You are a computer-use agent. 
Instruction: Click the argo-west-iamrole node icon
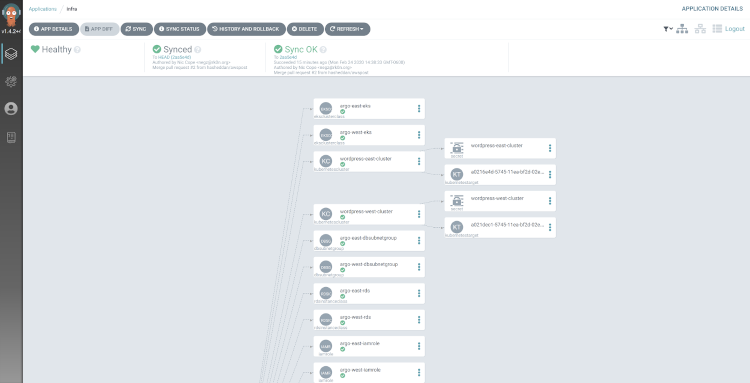point(326,372)
